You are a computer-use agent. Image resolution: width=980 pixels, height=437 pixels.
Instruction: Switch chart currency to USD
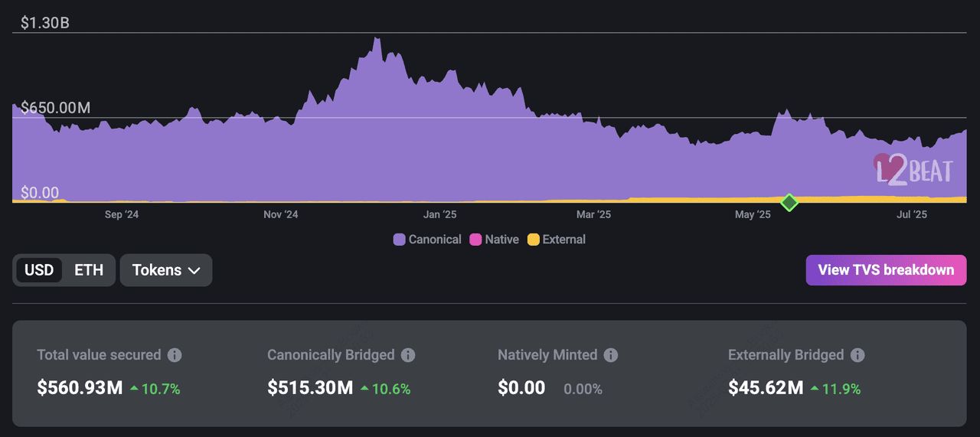[39, 270]
